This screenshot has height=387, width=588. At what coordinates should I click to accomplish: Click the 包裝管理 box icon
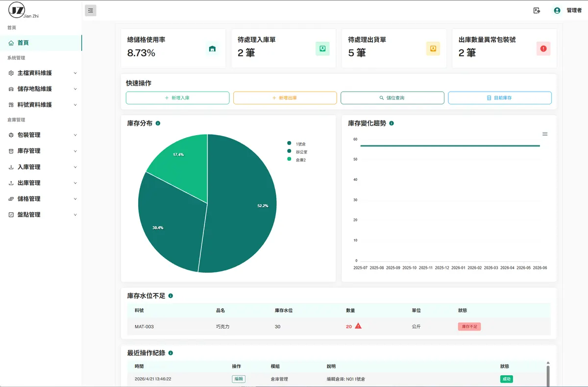pos(11,135)
